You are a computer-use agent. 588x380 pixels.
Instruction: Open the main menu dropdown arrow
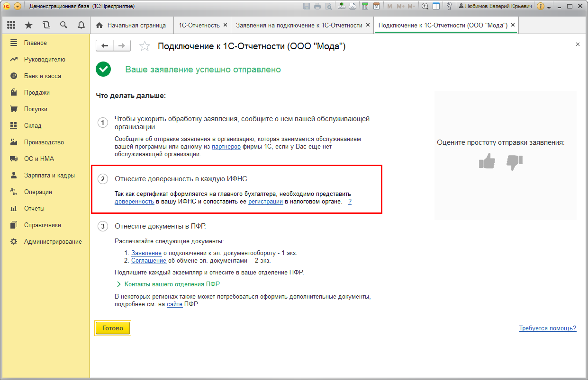point(18,6)
